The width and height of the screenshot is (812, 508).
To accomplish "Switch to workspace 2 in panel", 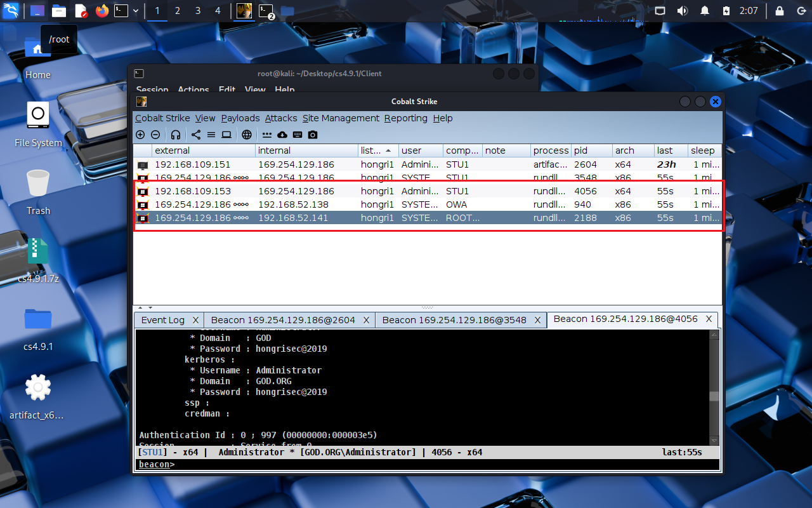I will (x=177, y=11).
